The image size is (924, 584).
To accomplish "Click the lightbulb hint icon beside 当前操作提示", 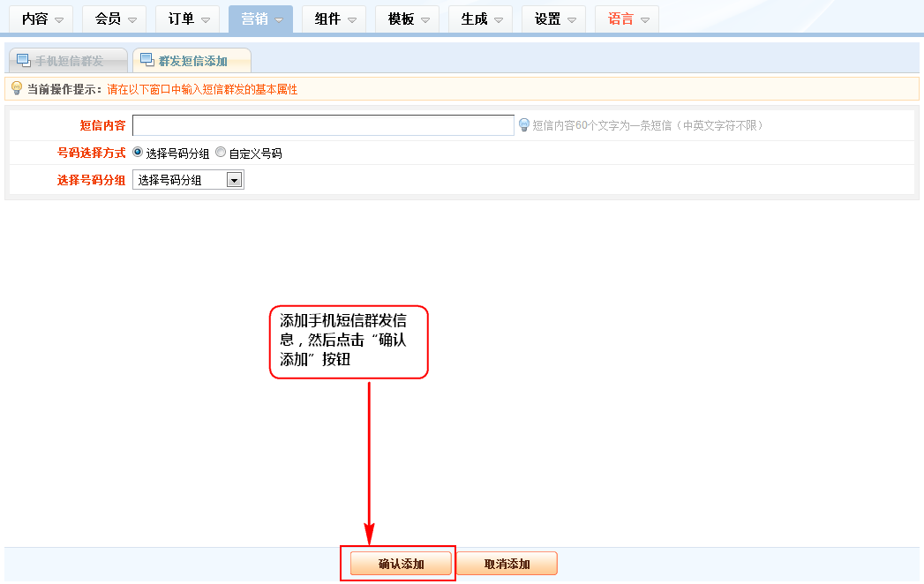I will 16,88.
